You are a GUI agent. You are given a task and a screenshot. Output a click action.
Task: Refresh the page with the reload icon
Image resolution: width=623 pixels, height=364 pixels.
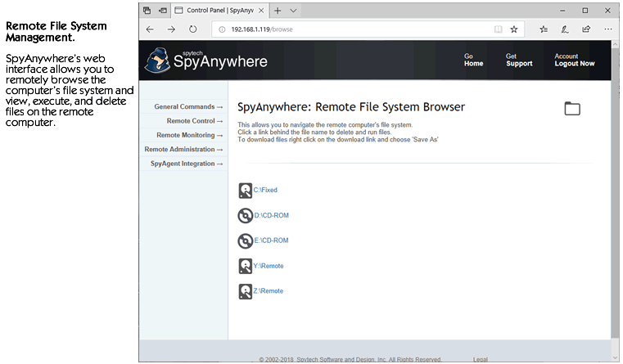pyautogui.click(x=192, y=29)
